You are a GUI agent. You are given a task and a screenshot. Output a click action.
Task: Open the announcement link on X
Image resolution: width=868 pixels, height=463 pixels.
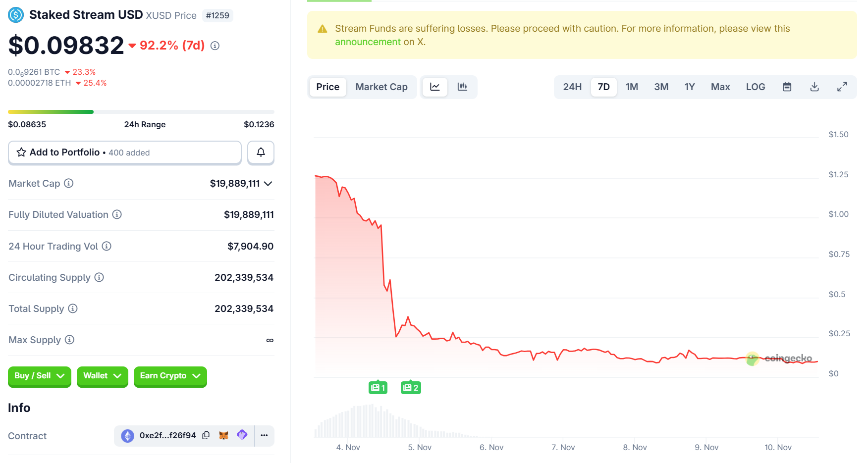point(368,42)
